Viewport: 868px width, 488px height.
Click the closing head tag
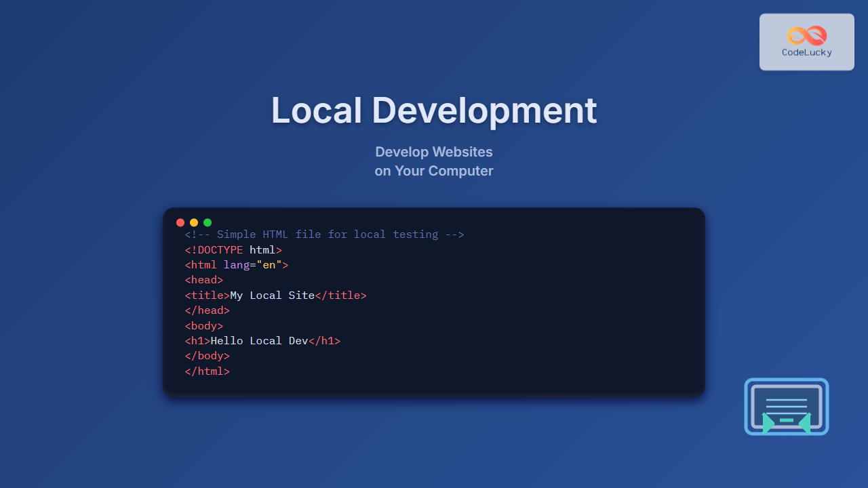pyautogui.click(x=207, y=310)
